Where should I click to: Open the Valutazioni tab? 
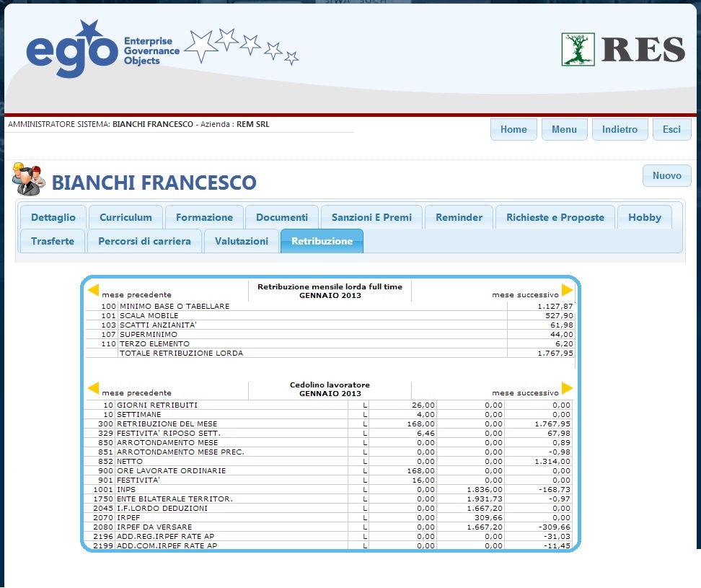point(242,241)
